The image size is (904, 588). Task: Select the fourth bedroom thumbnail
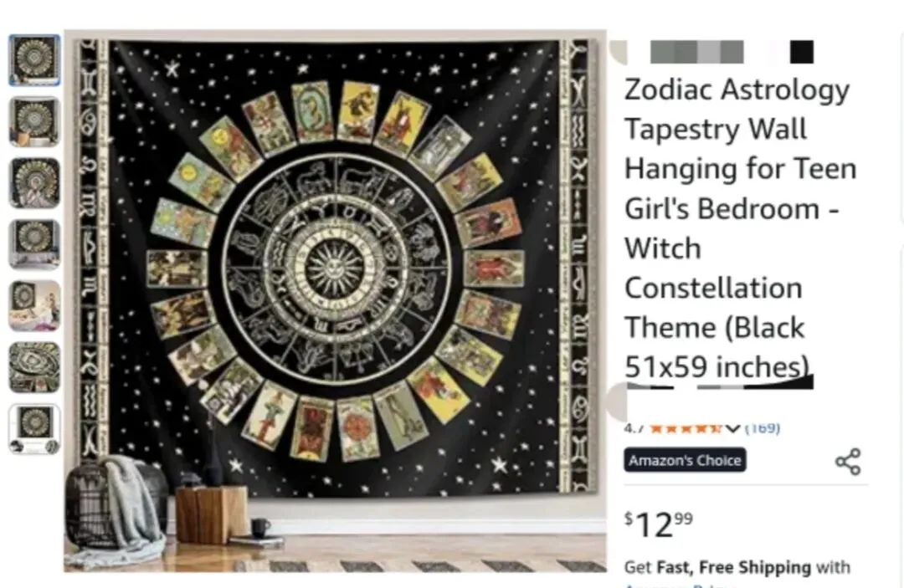(34, 244)
